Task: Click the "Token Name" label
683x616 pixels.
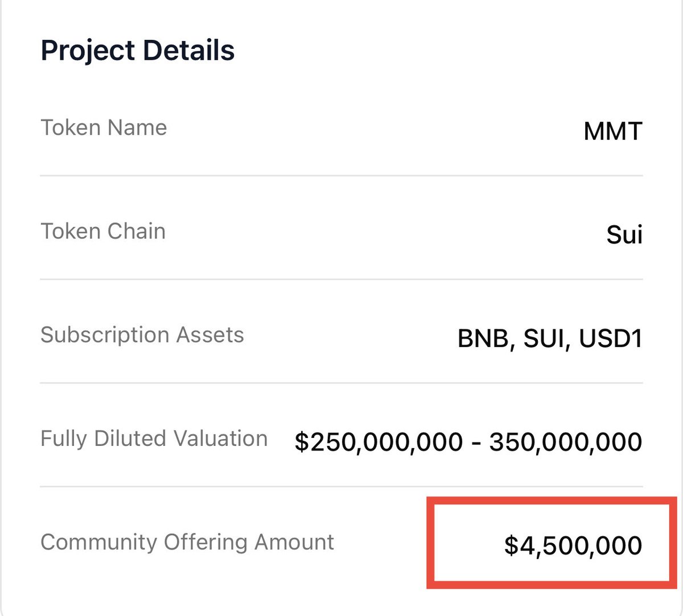Action: coord(104,128)
